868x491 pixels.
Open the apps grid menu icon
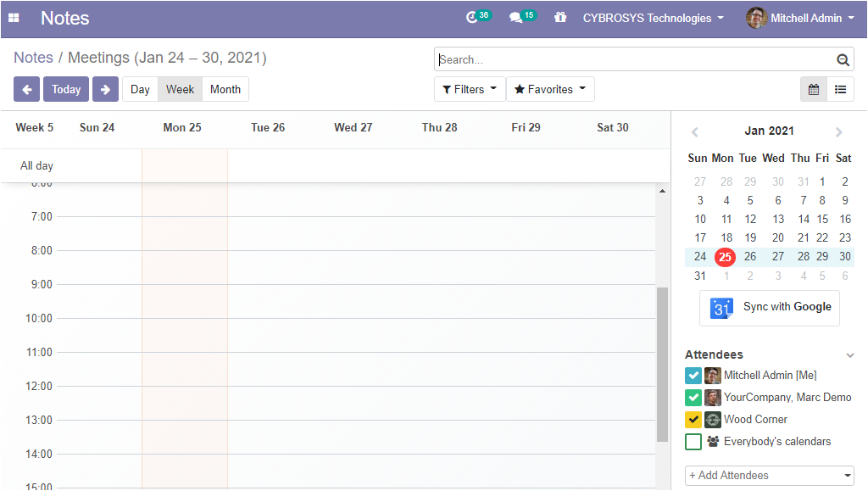pyautogui.click(x=14, y=18)
